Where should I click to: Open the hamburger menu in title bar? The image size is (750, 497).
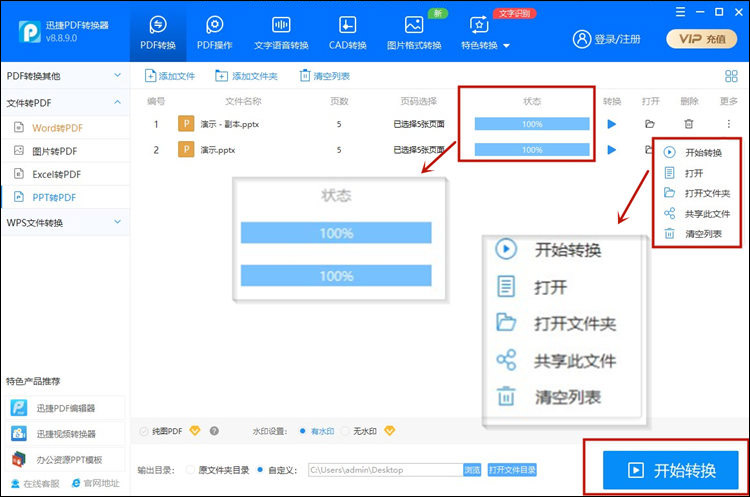(680, 12)
